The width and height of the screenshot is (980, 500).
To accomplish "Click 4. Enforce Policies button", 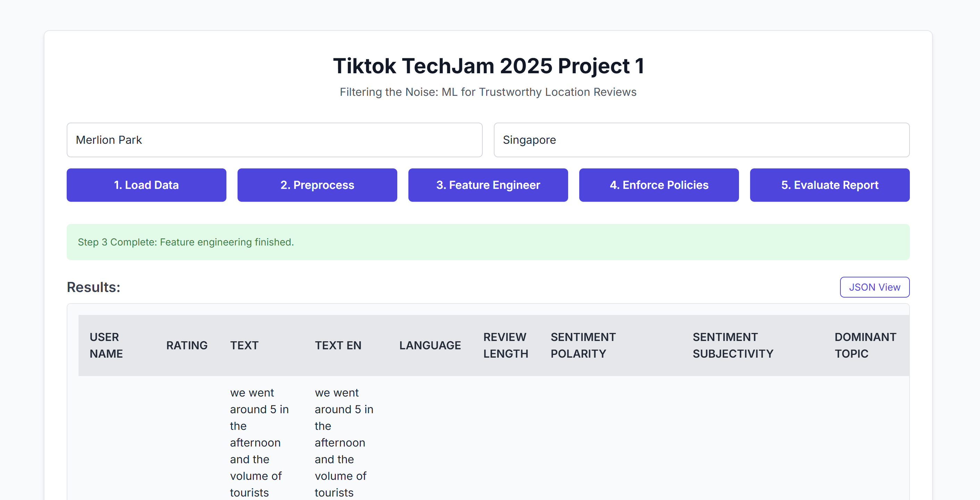I will (658, 185).
